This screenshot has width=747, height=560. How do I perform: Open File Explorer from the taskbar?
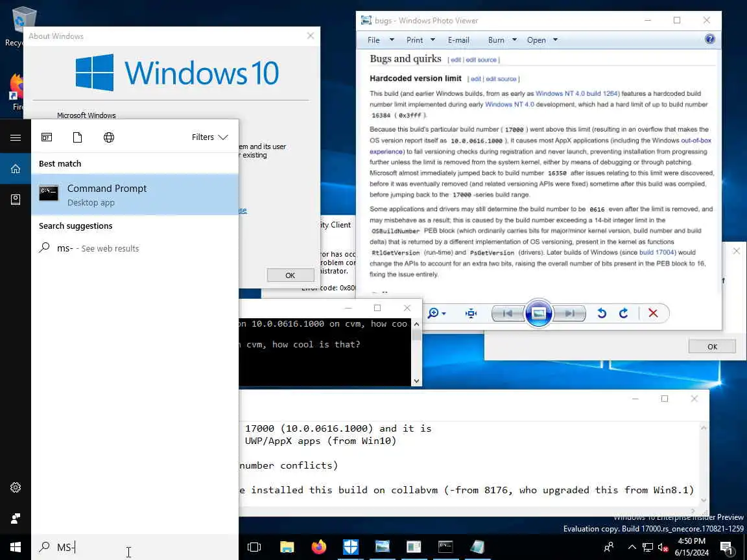coord(287,547)
